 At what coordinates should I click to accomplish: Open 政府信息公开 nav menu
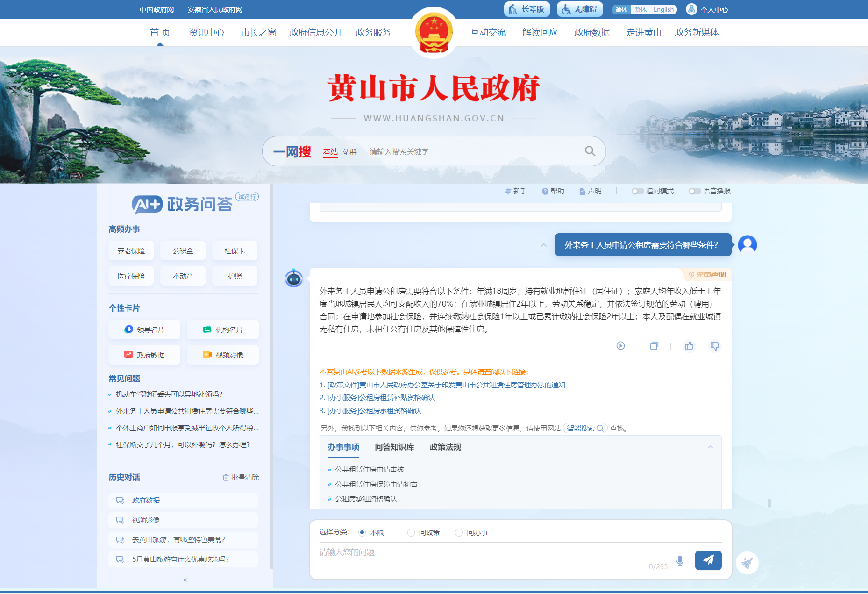316,32
